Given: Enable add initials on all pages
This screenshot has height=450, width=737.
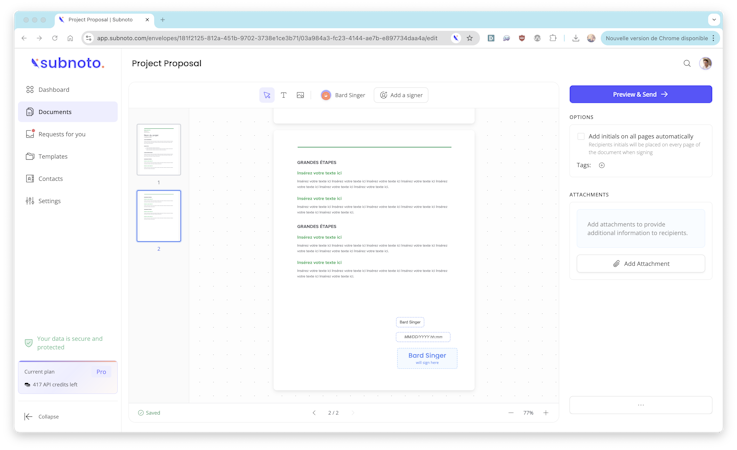Looking at the screenshot, I should 581,136.
